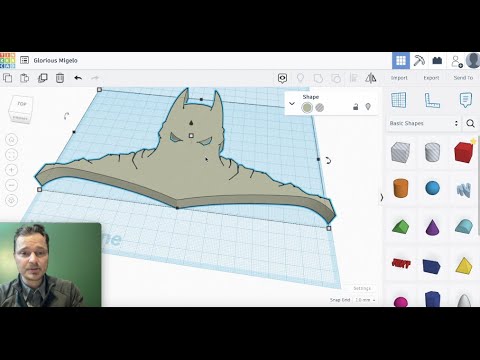Switch perspective with the orthographic view button

pyautogui.click(x=12, y=200)
